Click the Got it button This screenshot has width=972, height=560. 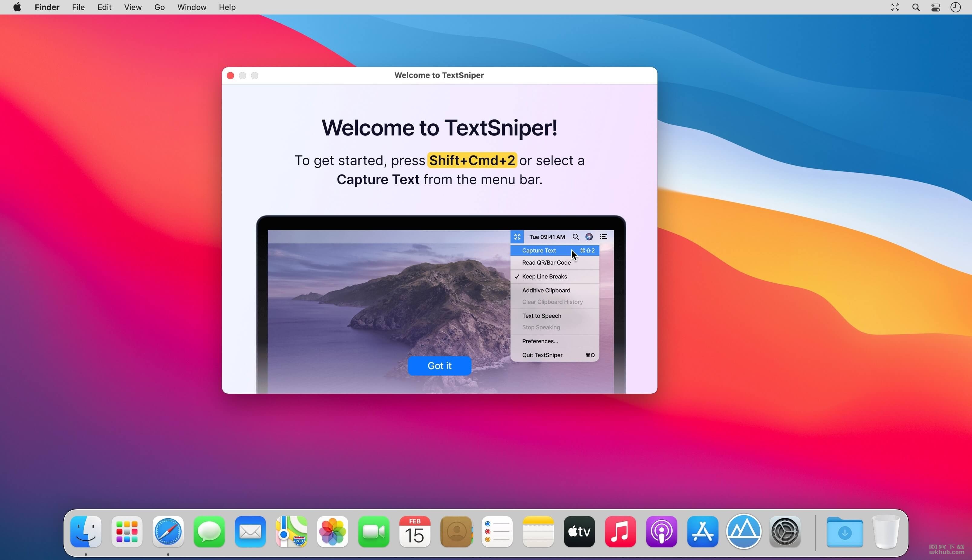[440, 366]
